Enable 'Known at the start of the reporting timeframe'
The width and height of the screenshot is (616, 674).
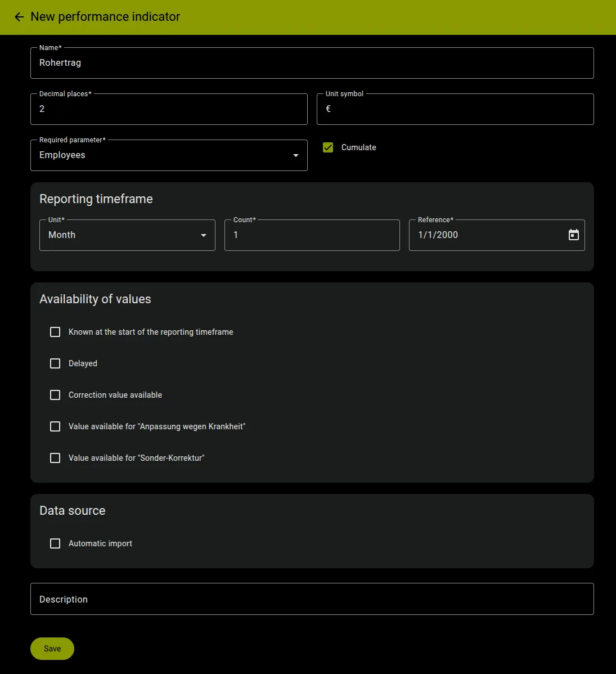pos(55,332)
